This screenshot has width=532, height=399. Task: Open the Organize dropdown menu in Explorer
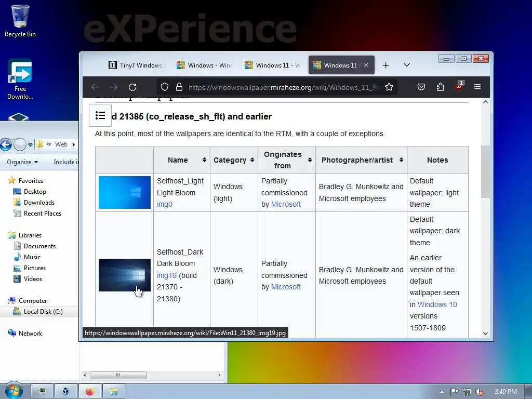(22, 162)
